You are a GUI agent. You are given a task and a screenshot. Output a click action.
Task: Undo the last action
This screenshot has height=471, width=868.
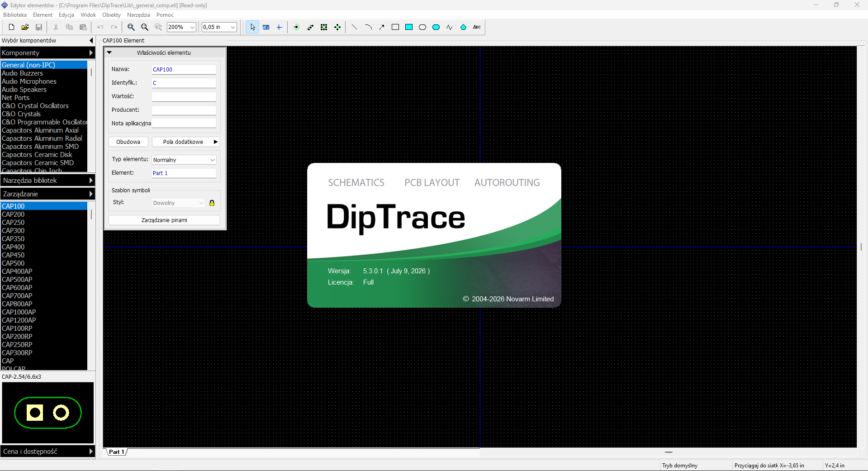100,27
